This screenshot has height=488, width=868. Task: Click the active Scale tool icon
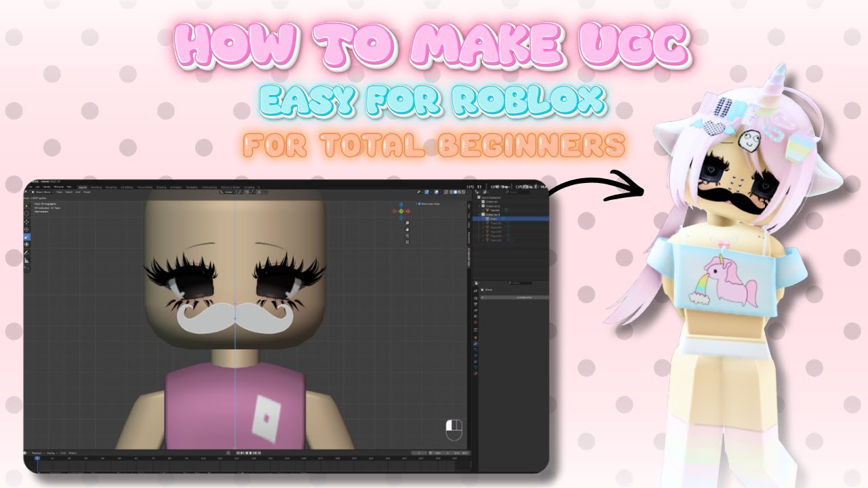(26, 237)
